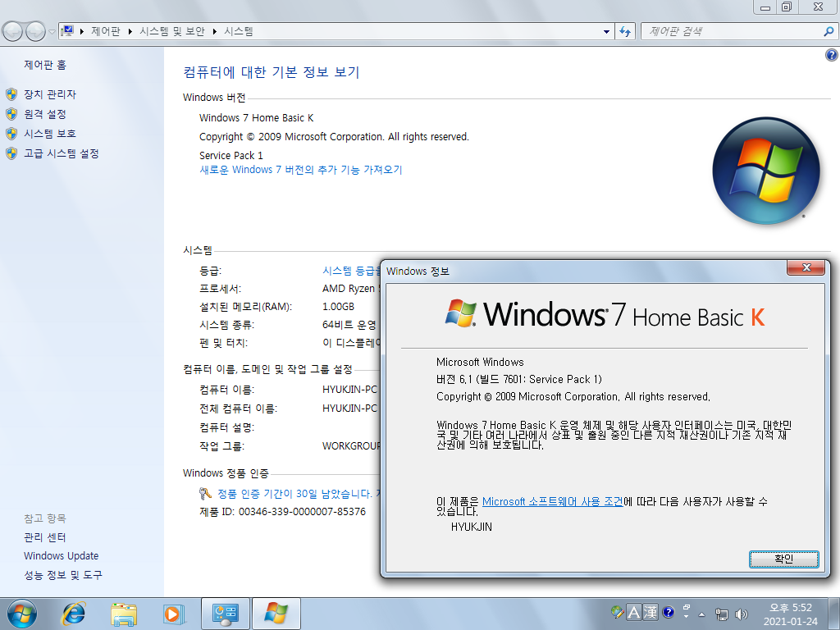Click shield icon beside 원격 설정
This screenshot has height=630, width=840.
pos(11,114)
